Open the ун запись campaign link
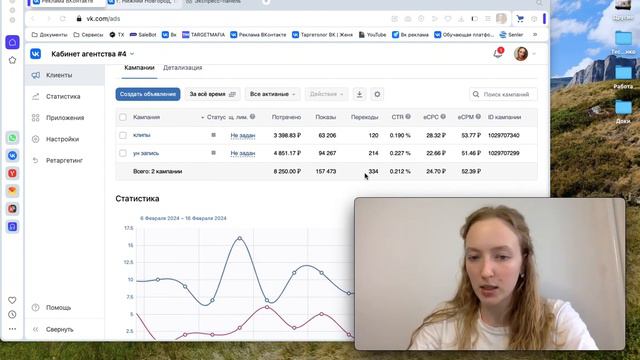Image resolution: width=640 pixels, height=360 pixels. tap(146, 153)
